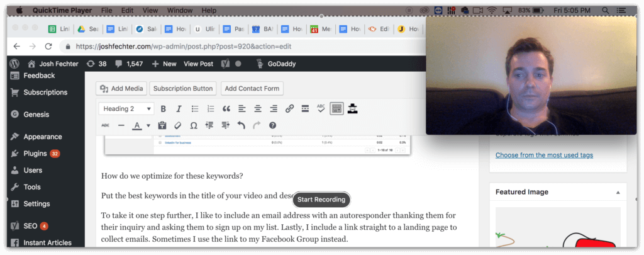The width and height of the screenshot is (644, 255).
Task: Click the Add Media button
Action: [121, 88]
